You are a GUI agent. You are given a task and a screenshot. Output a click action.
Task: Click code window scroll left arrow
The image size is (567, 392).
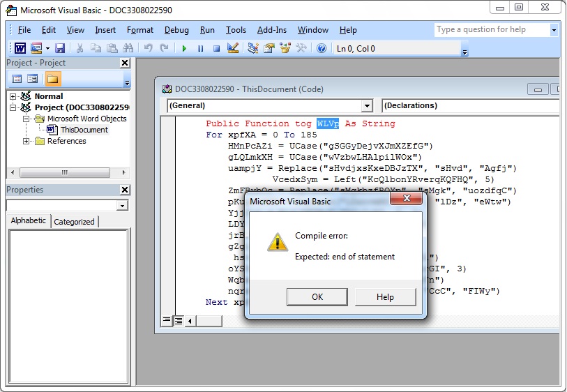pos(190,320)
